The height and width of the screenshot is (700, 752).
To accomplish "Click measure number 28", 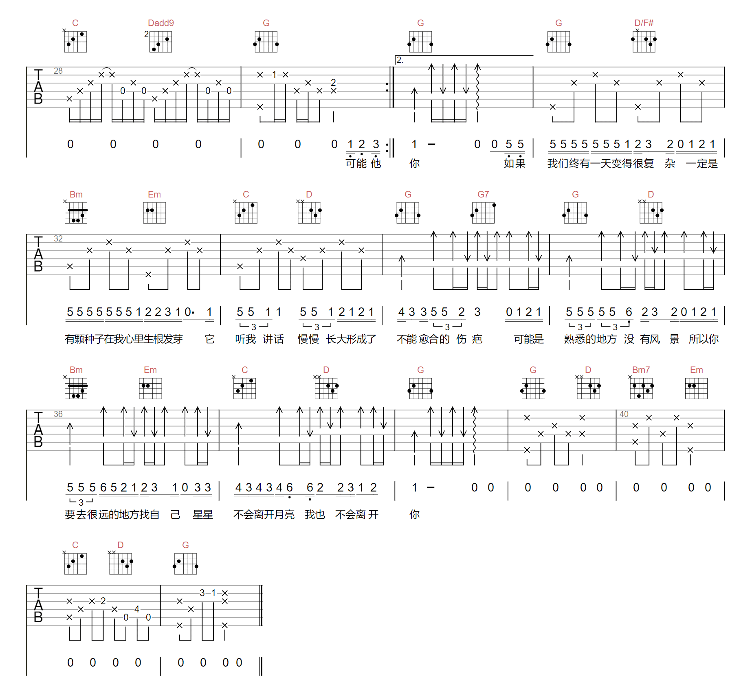I will [x=58, y=71].
